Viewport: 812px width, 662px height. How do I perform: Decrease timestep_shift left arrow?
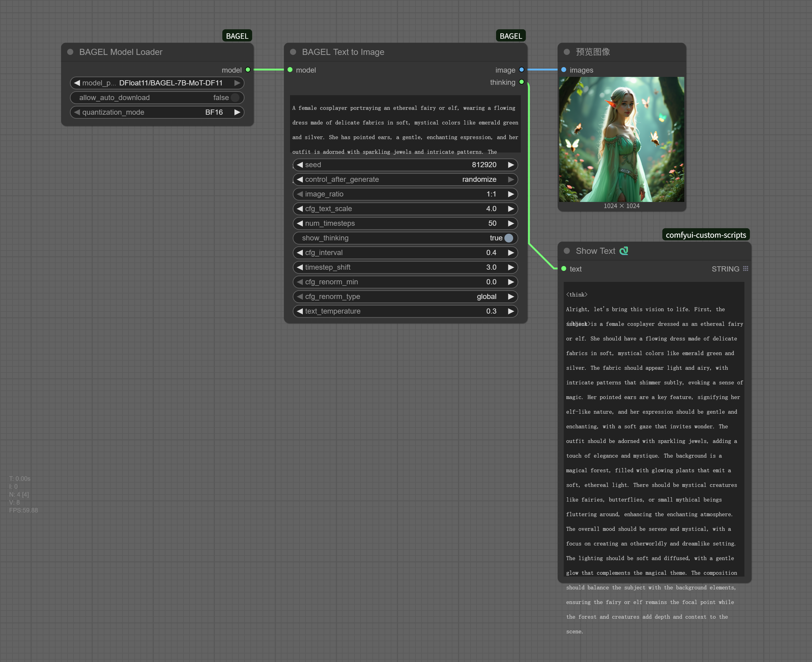tap(300, 267)
